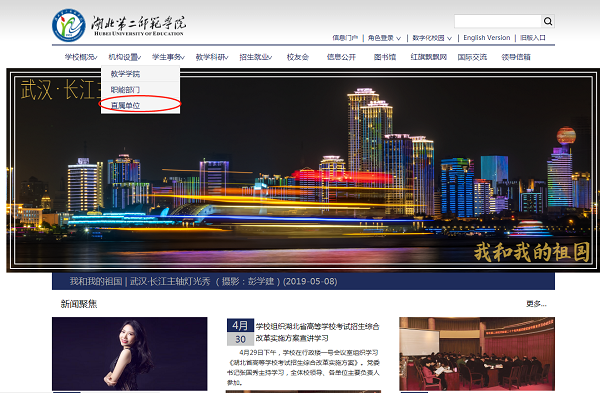Image resolution: width=600 pixels, height=393 pixels.
Task: Click the 更多... news link
Action: point(536,304)
